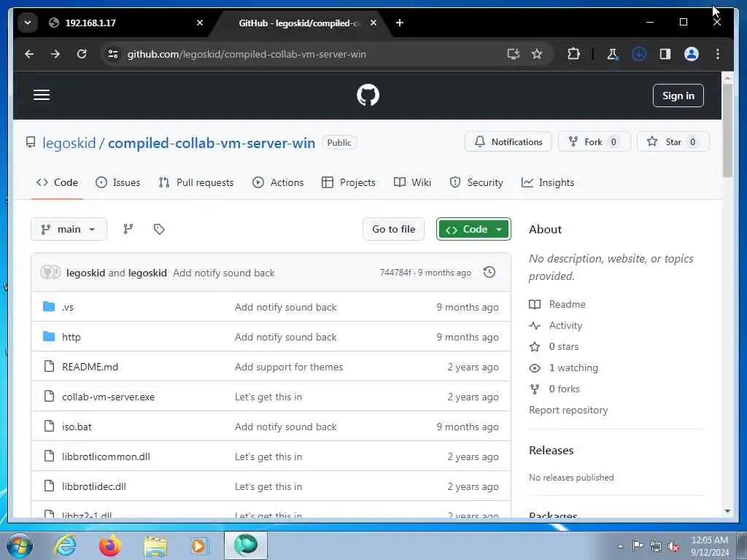Image resolution: width=747 pixels, height=560 pixels.
Task: Switch to the 192.168.1.17 browser tab
Action: (x=126, y=23)
